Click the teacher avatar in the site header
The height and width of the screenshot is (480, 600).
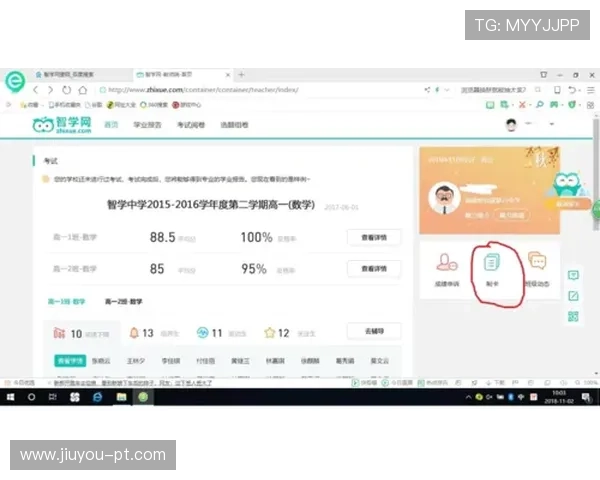[x=511, y=125]
